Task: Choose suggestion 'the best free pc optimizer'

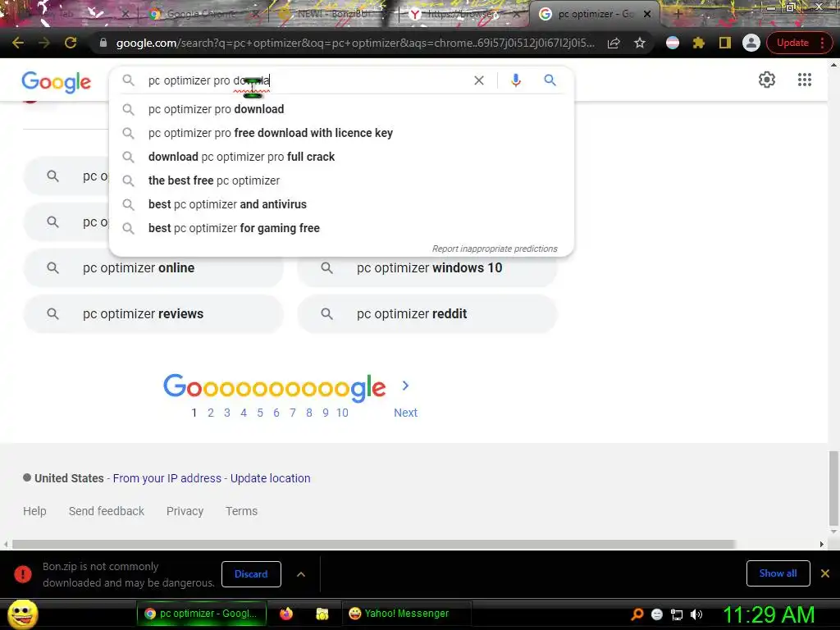Action: click(x=341, y=180)
